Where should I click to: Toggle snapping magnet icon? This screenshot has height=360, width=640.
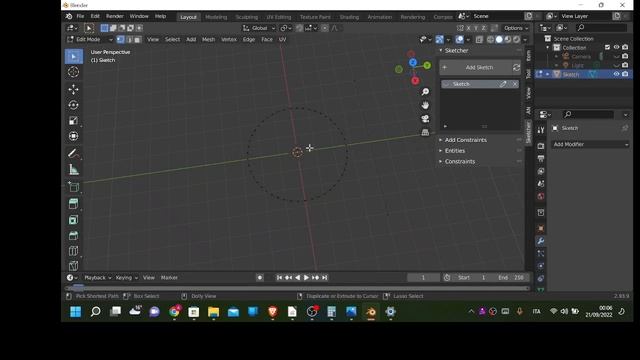(299, 28)
